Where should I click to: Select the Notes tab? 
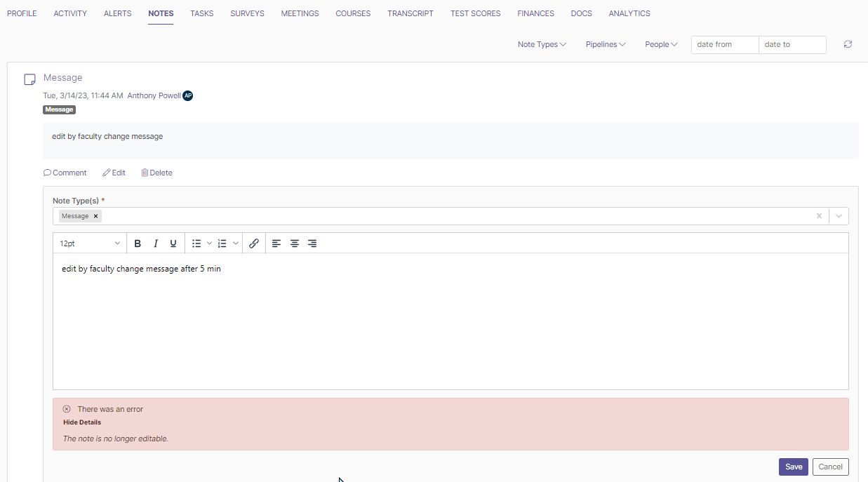[161, 13]
